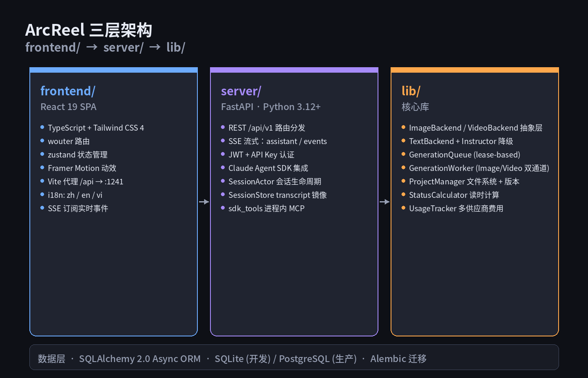Click the "sdk_tools 进程内 MCP" line
The width and height of the screenshot is (588, 378).
click(266, 208)
